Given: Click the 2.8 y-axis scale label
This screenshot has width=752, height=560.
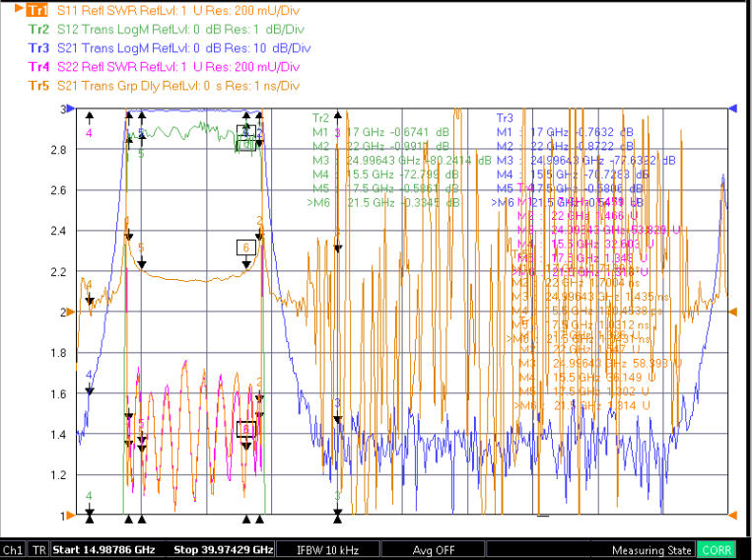Looking at the screenshot, I should click(58, 150).
